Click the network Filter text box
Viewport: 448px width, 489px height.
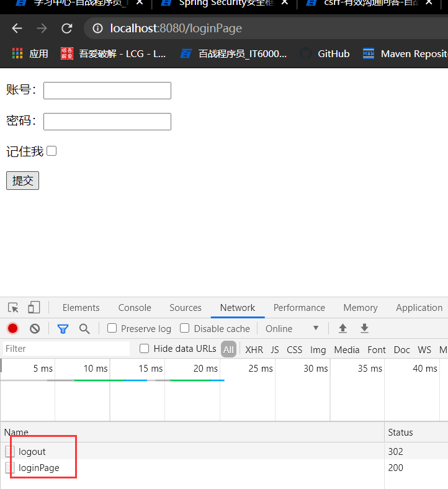pos(66,348)
